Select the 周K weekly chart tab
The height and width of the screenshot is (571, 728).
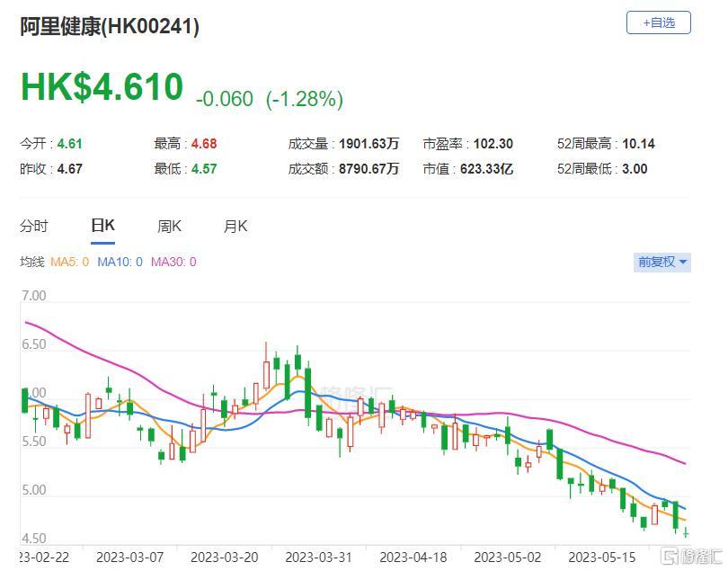[x=168, y=226]
